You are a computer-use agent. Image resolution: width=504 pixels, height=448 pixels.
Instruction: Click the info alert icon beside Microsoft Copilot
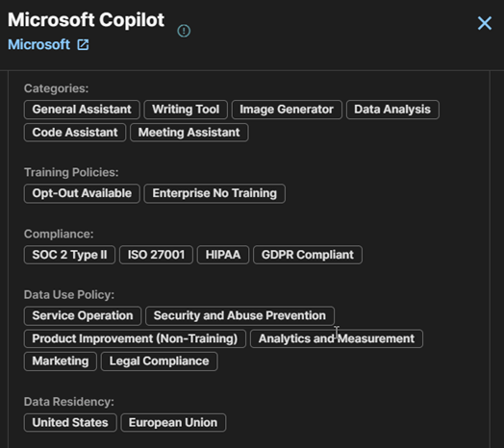[184, 31]
